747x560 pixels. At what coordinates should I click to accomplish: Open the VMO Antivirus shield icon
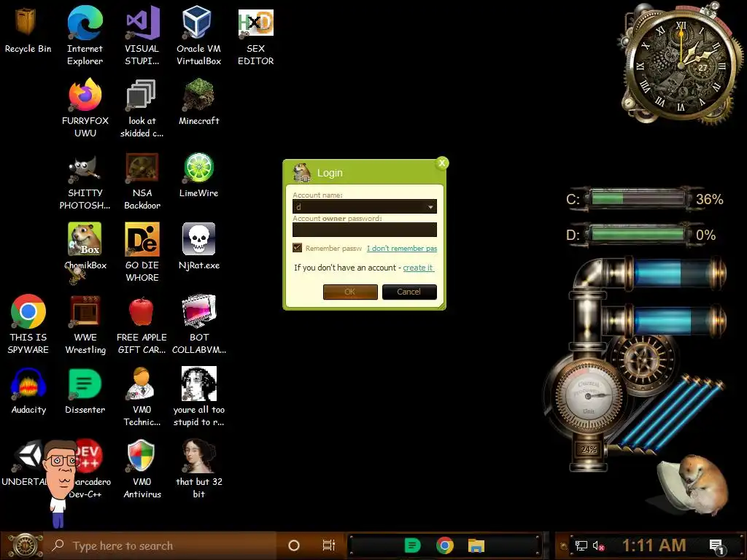point(142,469)
